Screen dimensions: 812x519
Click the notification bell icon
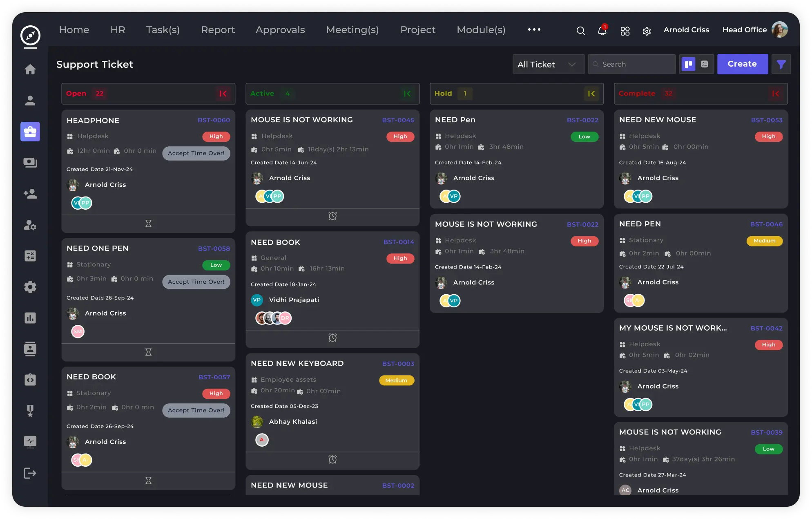(x=602, y=31)
